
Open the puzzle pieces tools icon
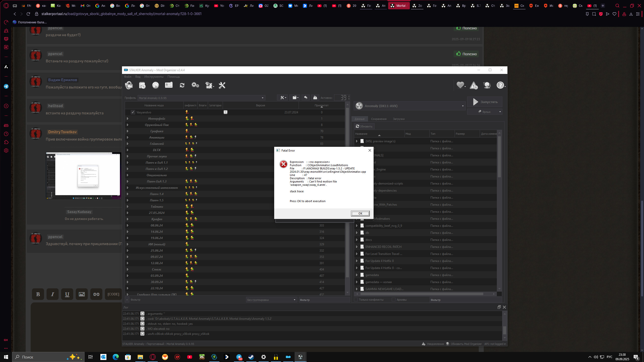click(x=209, y=85)
